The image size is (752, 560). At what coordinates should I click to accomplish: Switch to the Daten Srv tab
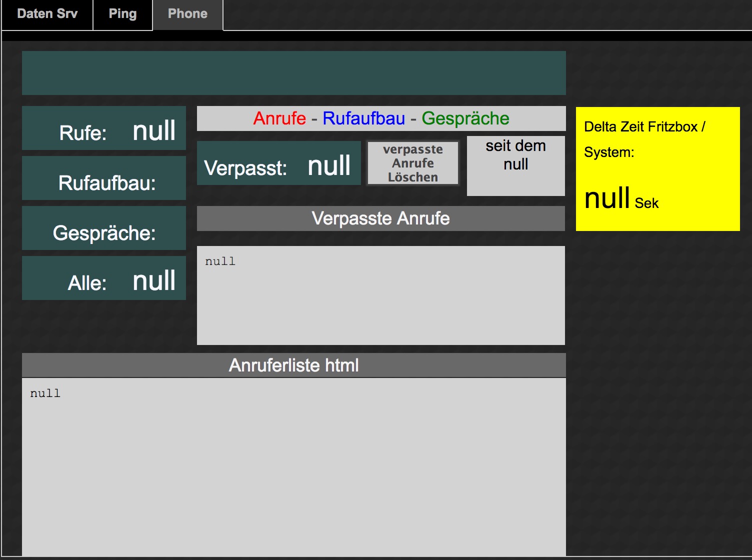click(47, 14)
